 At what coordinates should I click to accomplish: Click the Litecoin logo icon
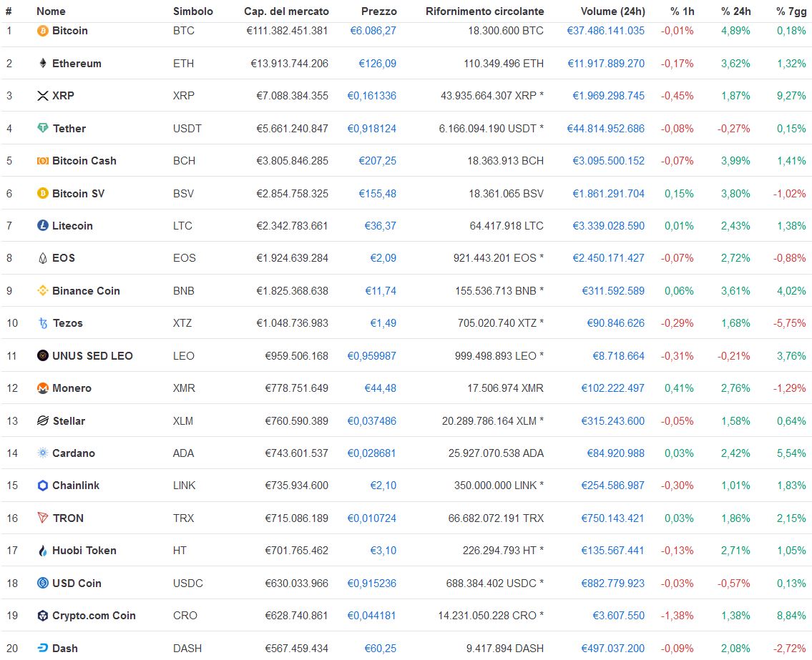(42, 226)
